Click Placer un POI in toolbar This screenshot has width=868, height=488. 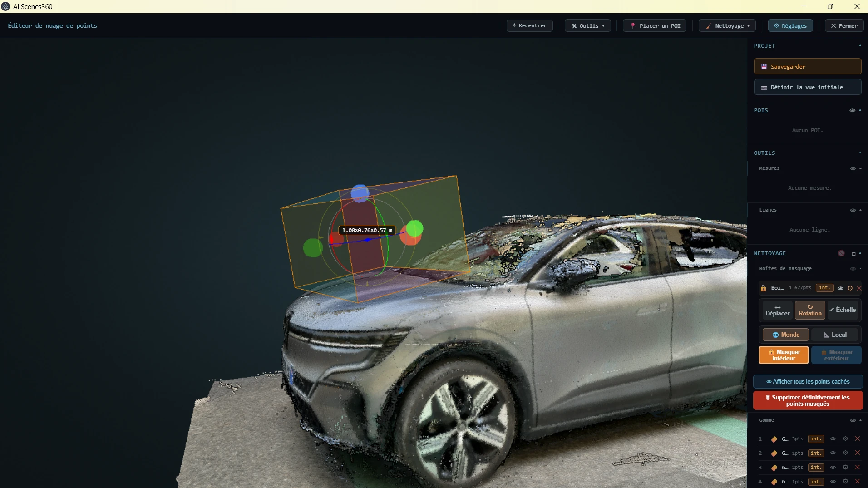pos(654,26)
